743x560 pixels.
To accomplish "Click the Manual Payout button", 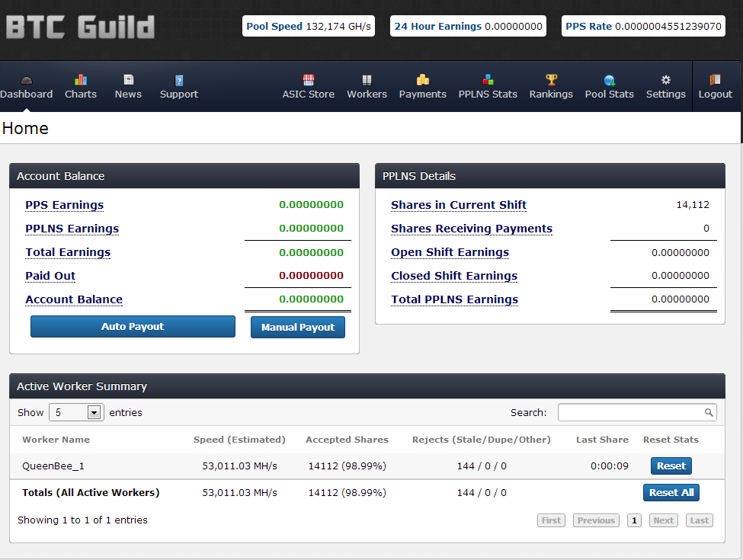I will [297, 327].
